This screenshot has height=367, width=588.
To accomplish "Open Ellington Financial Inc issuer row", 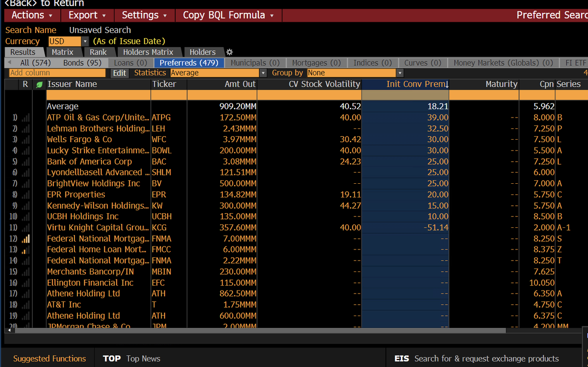I will 90,283.
